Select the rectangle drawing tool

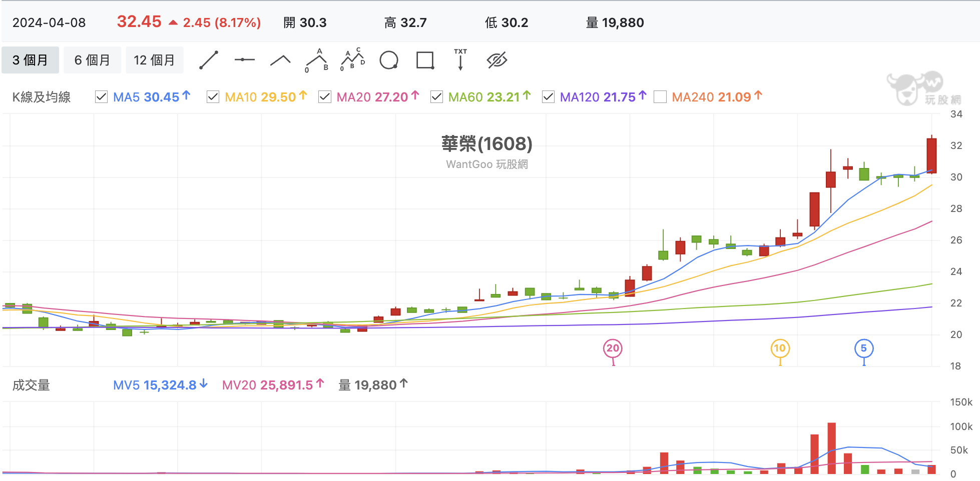425,60
